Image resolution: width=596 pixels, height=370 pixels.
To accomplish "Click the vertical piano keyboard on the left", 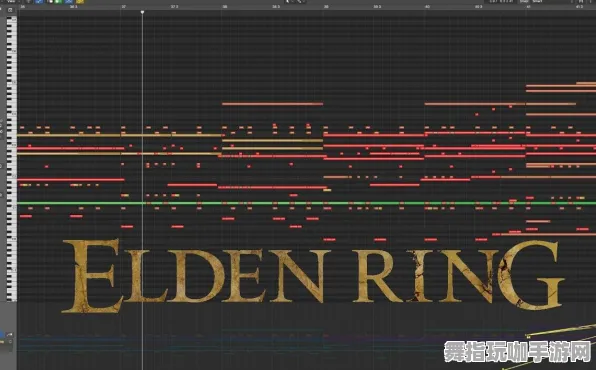I will pyautogui.click(x=12, y=159).
